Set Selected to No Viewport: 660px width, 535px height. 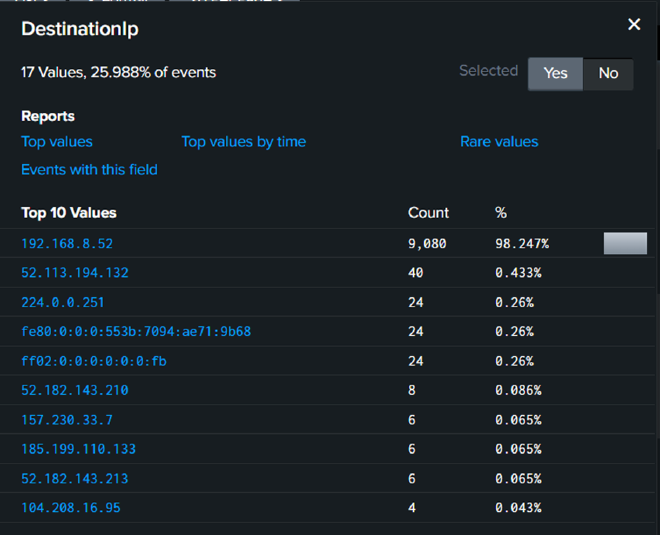pos(608,73)
